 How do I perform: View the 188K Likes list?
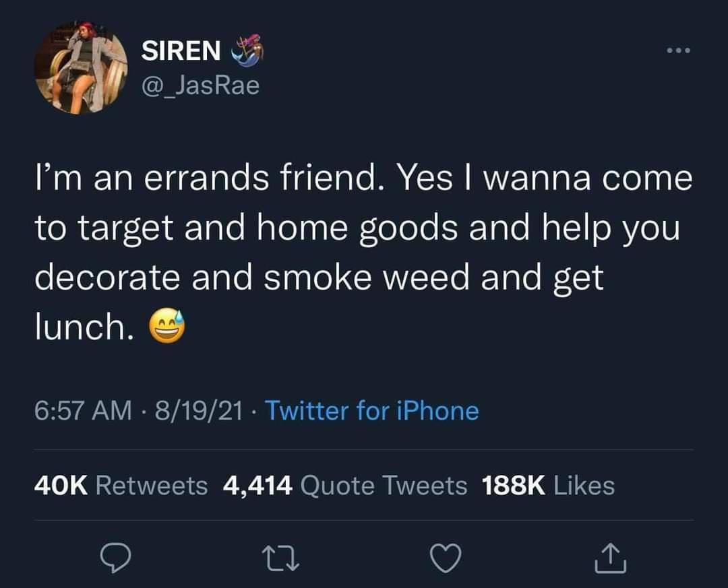[548, 486]
